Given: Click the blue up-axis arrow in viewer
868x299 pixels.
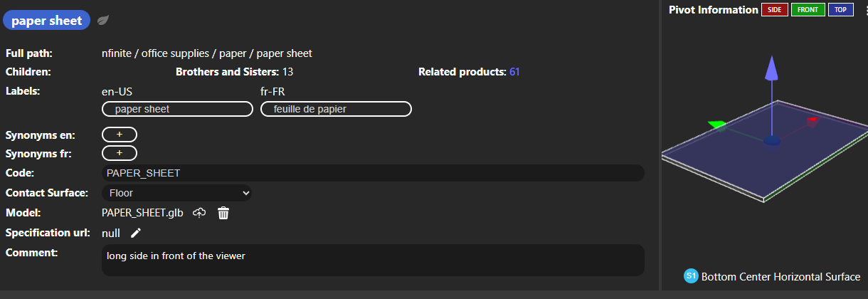Looking at the screenshot, I should [x=771, y=70].
